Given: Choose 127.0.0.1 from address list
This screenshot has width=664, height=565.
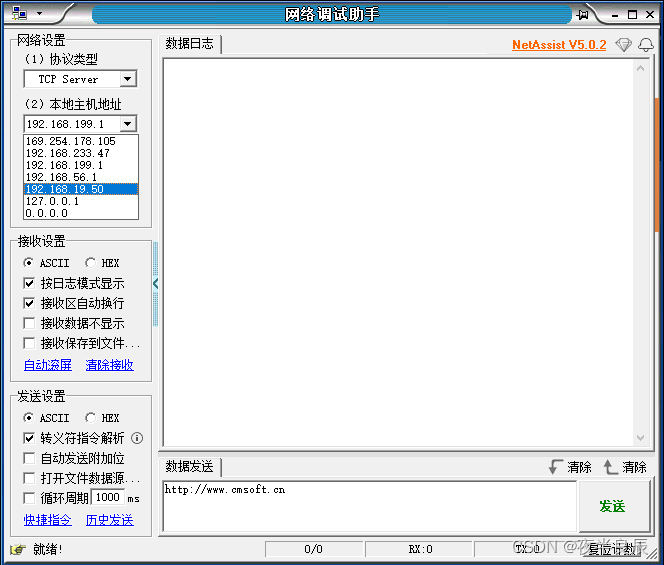Looking at the screenshot, I should pyautogui.click(x=81, y=201).
